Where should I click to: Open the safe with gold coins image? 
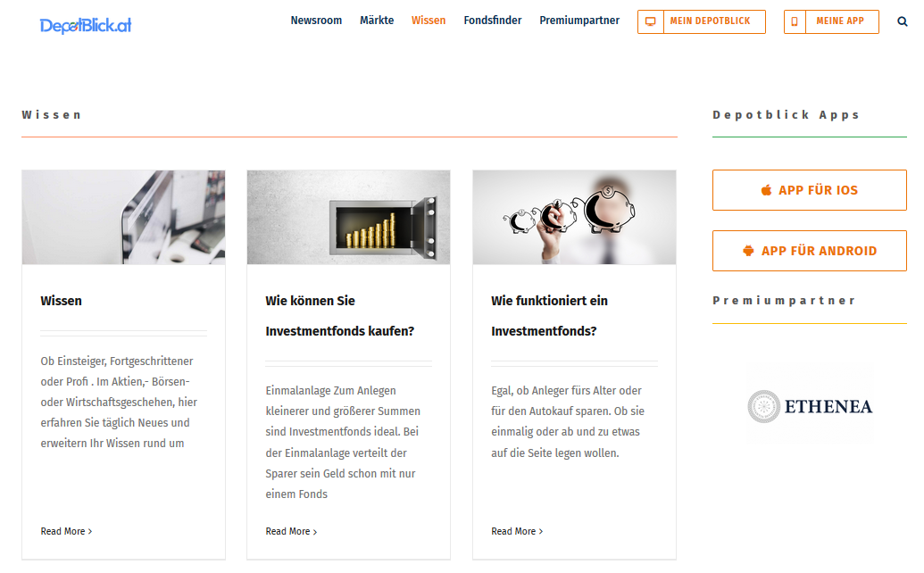pyautogui.click(x=348, y=218)
